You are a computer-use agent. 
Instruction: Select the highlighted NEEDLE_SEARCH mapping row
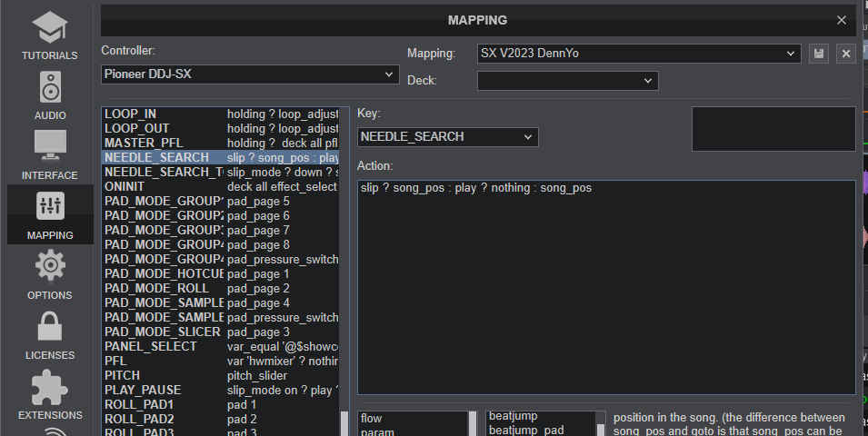pos(221,158)
